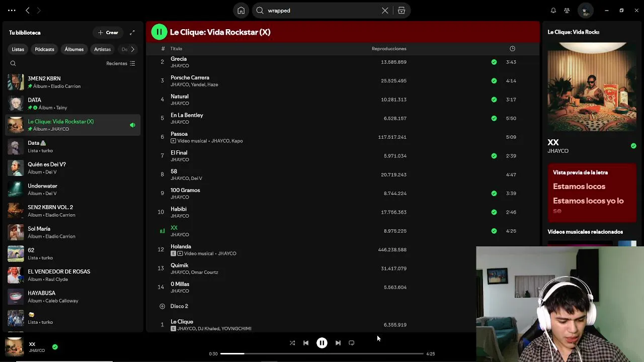Open SEN2 KBRN VOL. 2 album
The image size is (644, 362).
(x=73, y=211)
